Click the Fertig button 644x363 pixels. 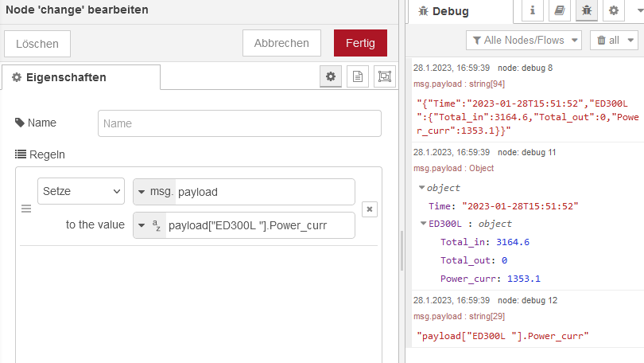click(x=360, y=44)
